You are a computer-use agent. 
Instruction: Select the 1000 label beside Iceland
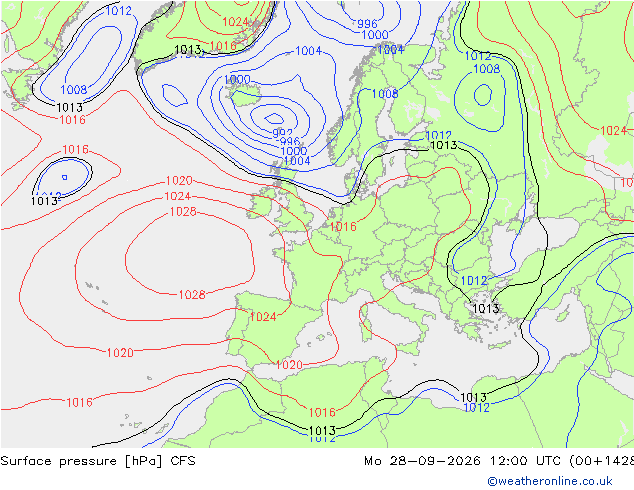[x=237, y=79]
